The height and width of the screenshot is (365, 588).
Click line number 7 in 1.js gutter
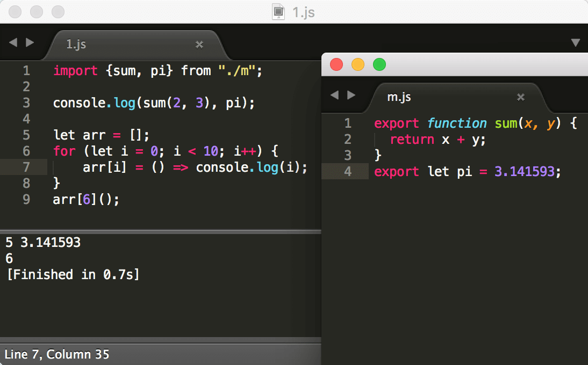pos(26,167)
